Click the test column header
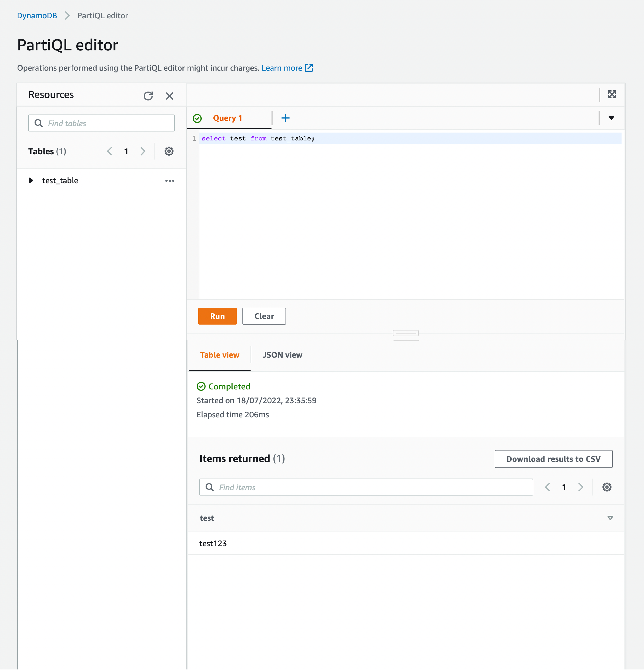 (x=207, y=518)
